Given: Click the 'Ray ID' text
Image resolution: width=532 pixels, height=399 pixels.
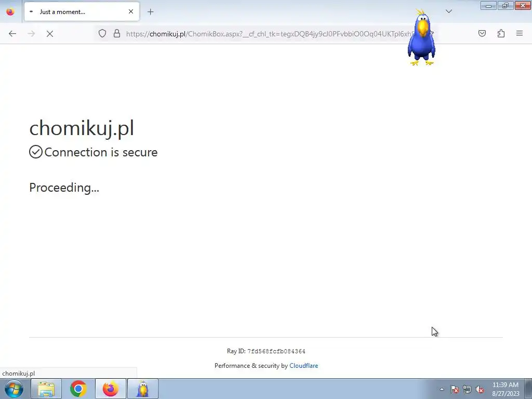Looking at the screenshot, I should point(266,351).
